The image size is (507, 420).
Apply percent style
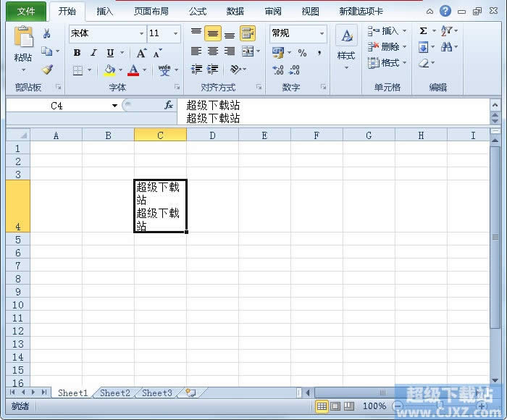tap(302, 53)
